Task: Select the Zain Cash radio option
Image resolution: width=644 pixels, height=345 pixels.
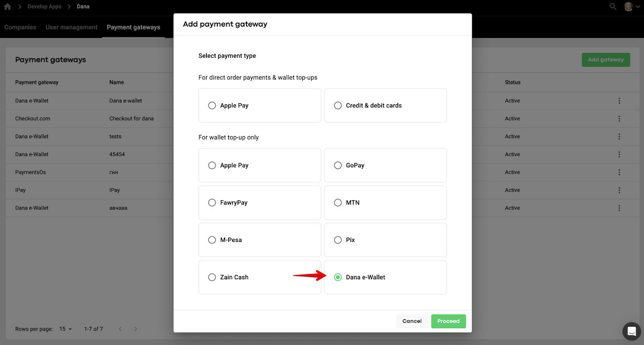Action: click(212, 277)
